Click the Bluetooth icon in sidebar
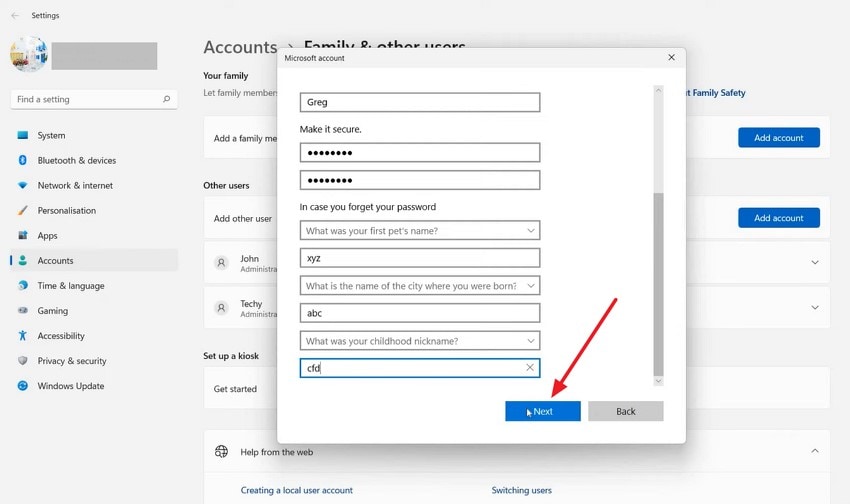The image size is (850, 504). [22, 160]
